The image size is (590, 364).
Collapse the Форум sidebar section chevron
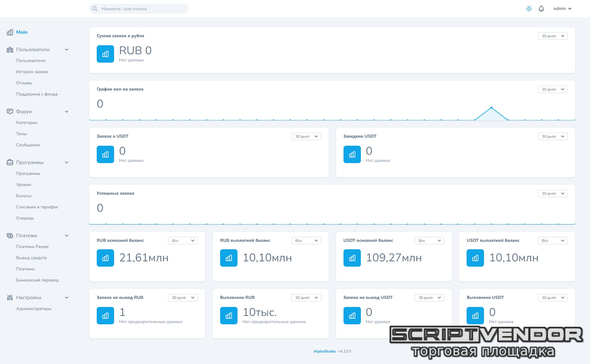pyautogui.click(x=67, y=112)
